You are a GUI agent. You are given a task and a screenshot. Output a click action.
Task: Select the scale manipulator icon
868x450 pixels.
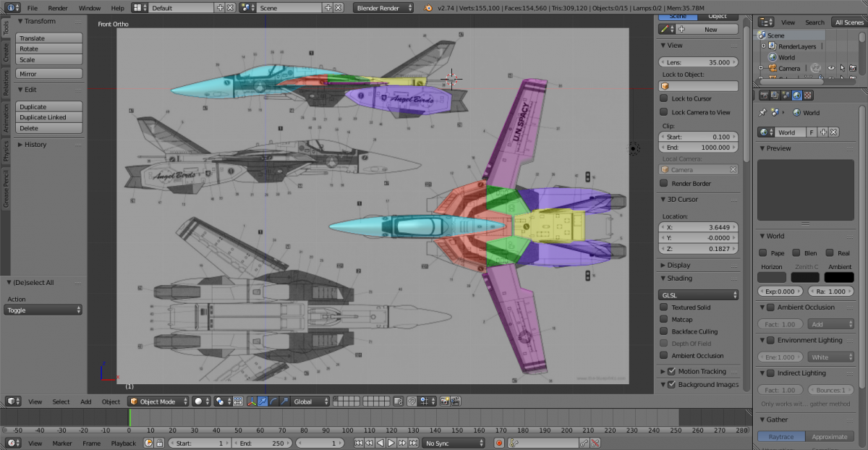284,402
